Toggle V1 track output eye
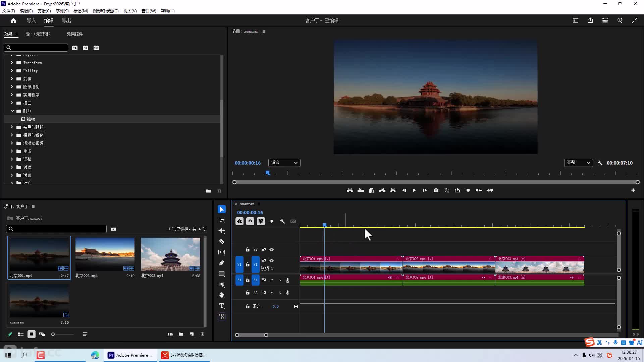644x362 pixels. pos(272,261)
